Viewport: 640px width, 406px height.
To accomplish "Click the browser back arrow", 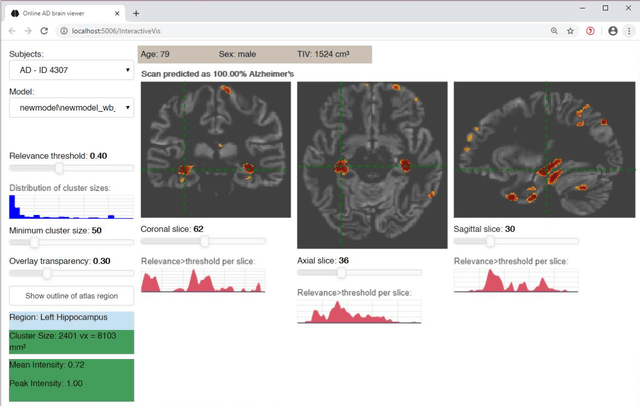I will [12, 31].
